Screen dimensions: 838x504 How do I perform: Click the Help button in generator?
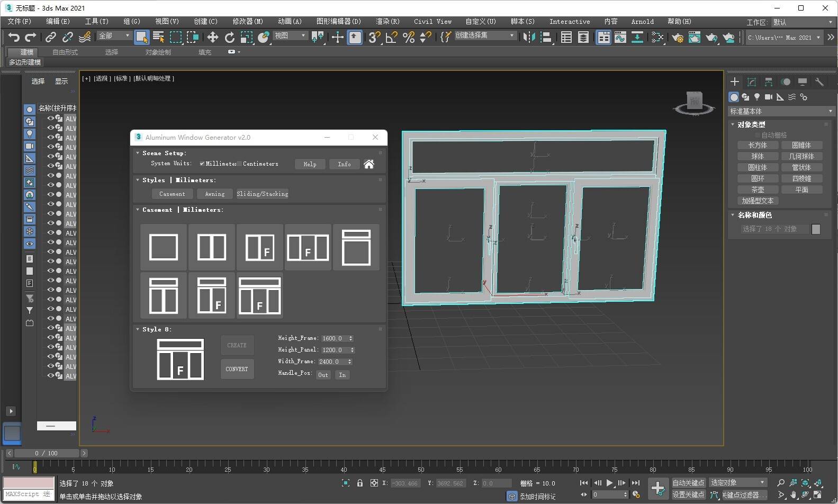click(310, 164)
